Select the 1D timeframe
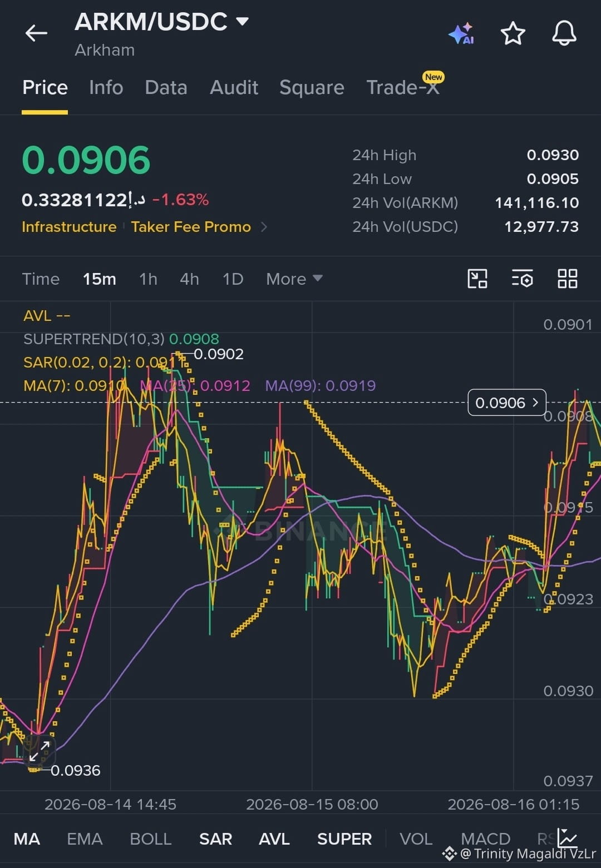Screen dimensions: 601x868 coord(233,279)
